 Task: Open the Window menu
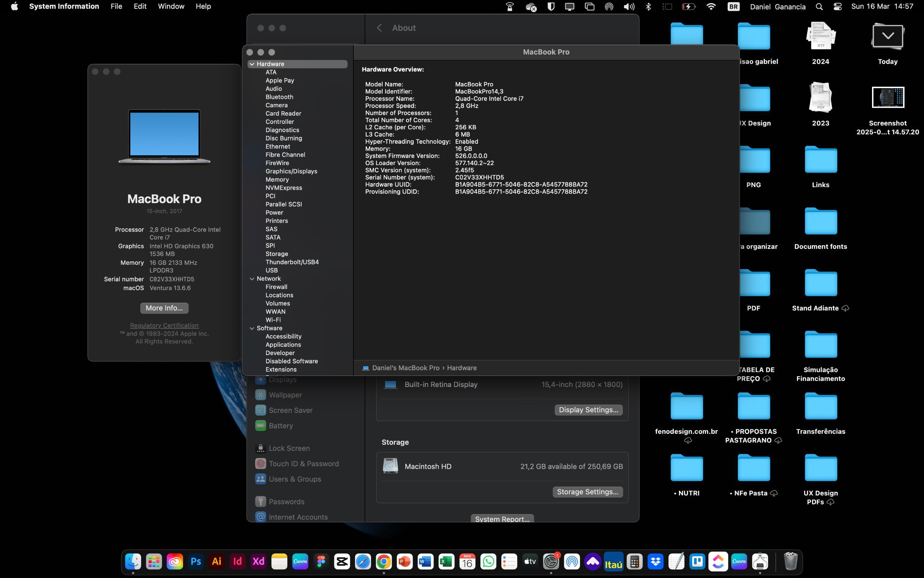(171, 7)
